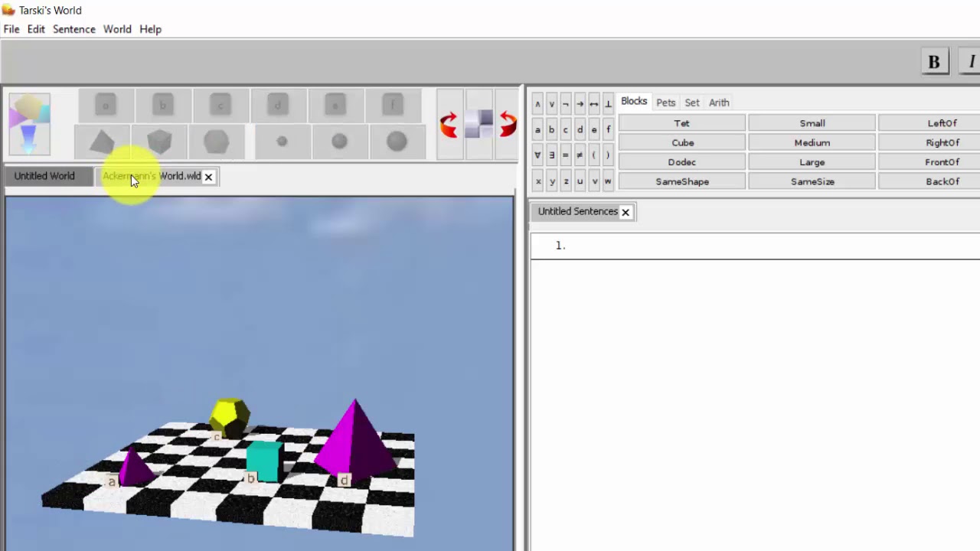Close the Untitled Sentences tab
The height and width of the screenshot is (551, 980).
point(626,212)
